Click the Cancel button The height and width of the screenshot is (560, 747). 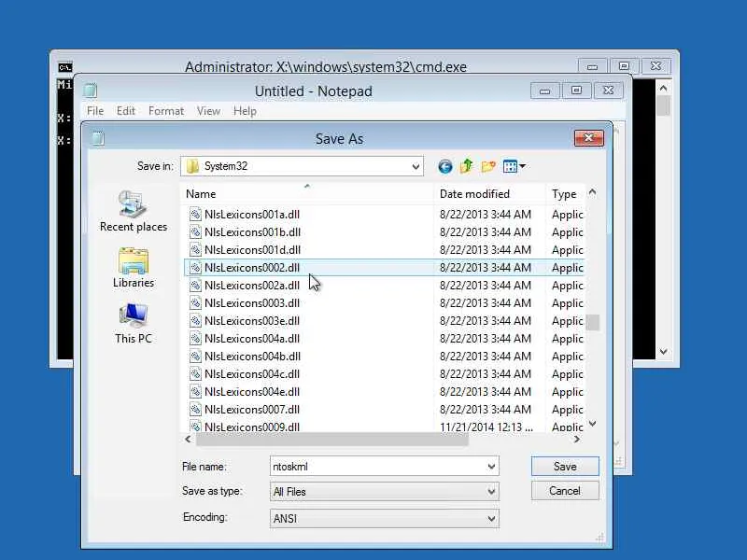click(x=565, y=491)
